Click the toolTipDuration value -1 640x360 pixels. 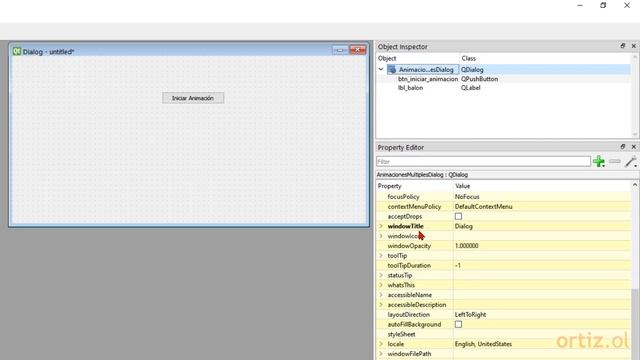click(458, 265)
